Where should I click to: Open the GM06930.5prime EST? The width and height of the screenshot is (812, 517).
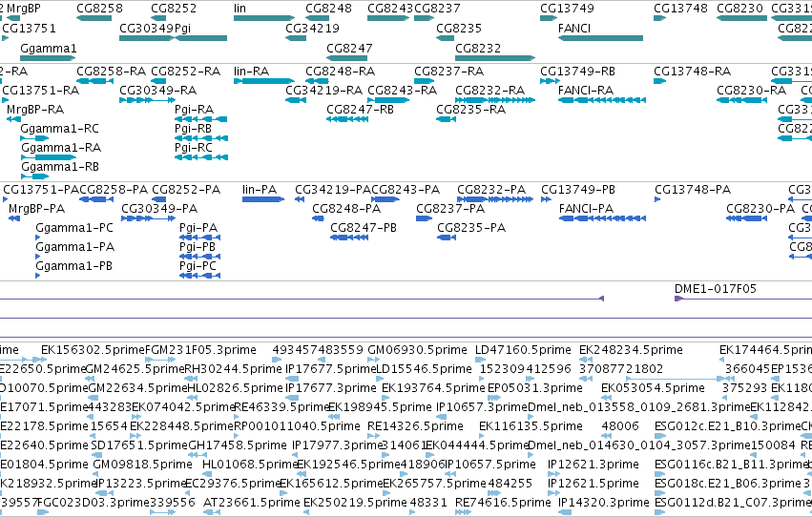374,361
